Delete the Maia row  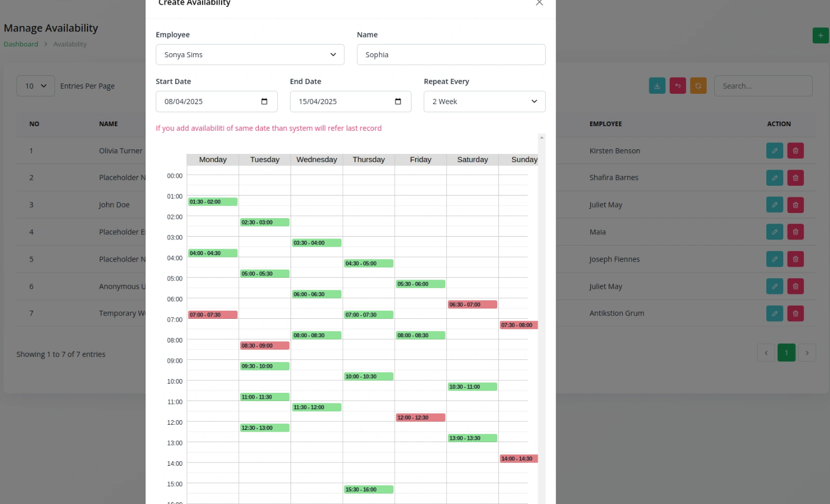795,232
